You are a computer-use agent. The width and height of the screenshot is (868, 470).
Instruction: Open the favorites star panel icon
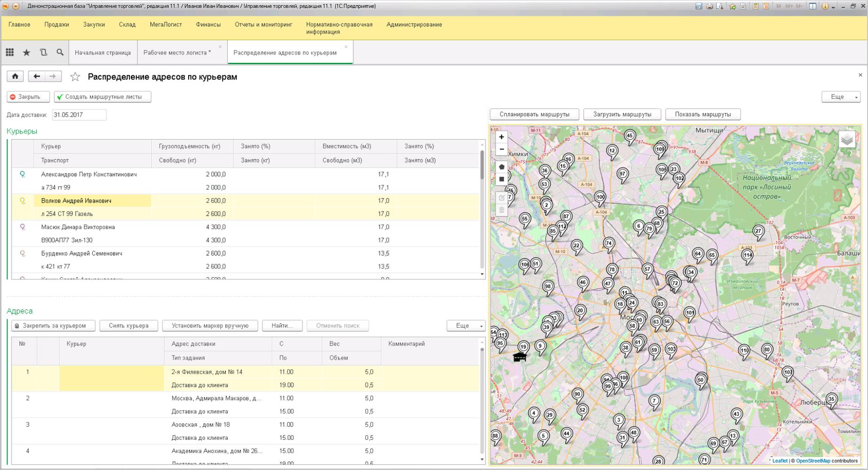[27, 53]
